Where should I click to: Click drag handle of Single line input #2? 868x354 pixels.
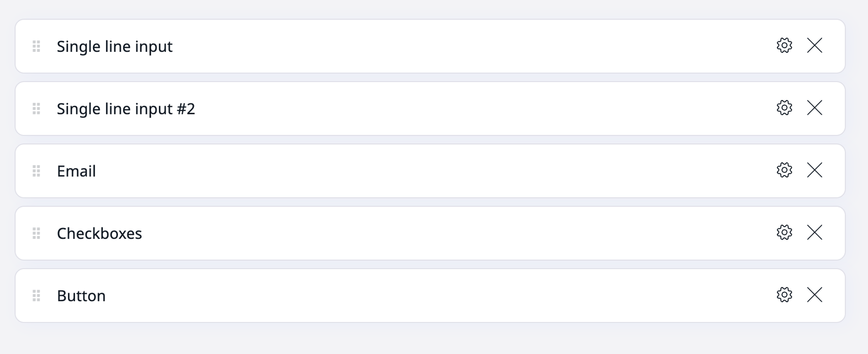coord(36,108)
